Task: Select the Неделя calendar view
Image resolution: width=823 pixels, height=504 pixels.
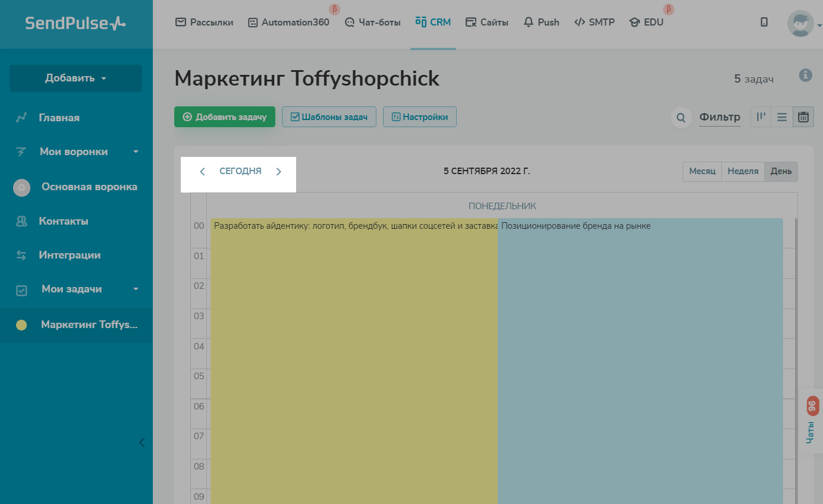Action: pyautogui.click(x=743, y=171)
